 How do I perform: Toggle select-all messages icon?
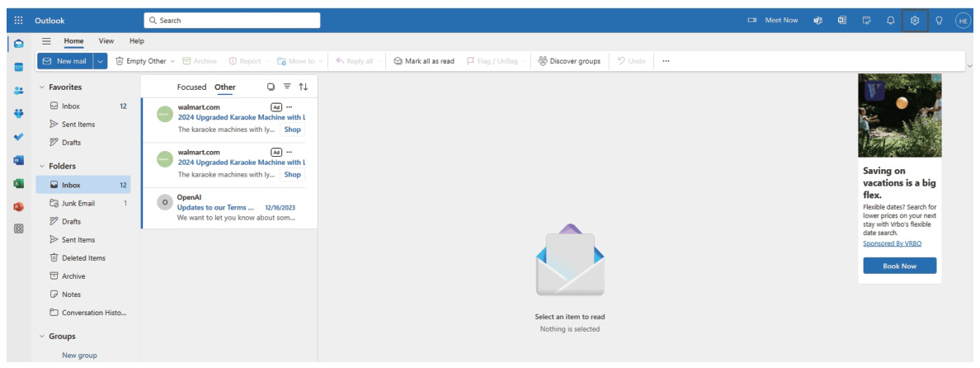(271, 87)
